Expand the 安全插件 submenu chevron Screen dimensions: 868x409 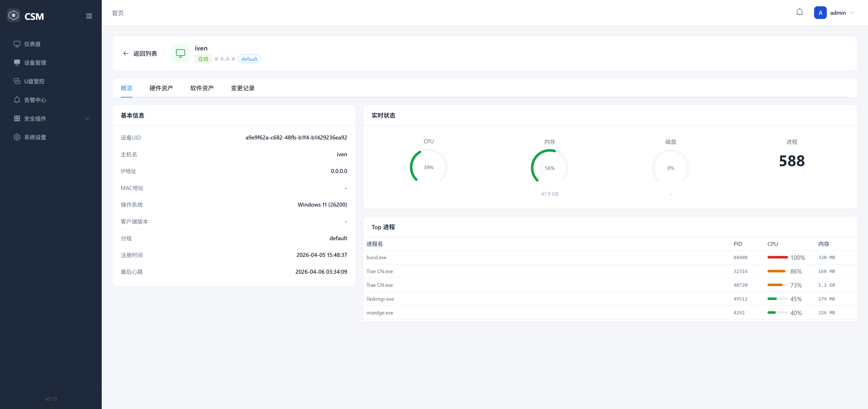[x=87, y=119]
